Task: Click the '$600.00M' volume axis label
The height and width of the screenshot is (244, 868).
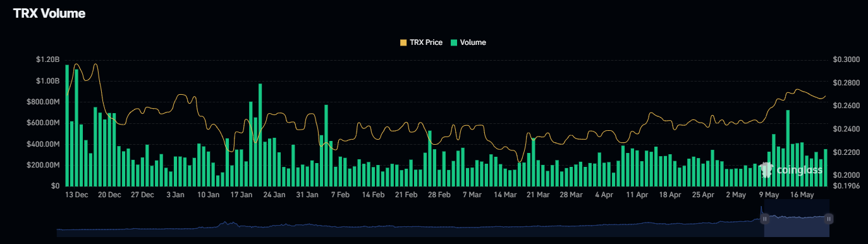Action: click(44, 123)
